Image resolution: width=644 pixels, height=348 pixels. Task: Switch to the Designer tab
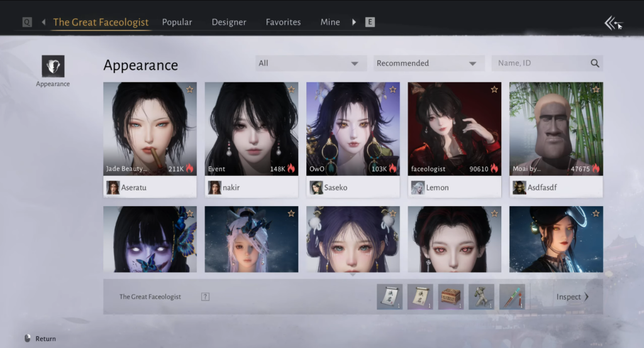[x=229, y=22]
